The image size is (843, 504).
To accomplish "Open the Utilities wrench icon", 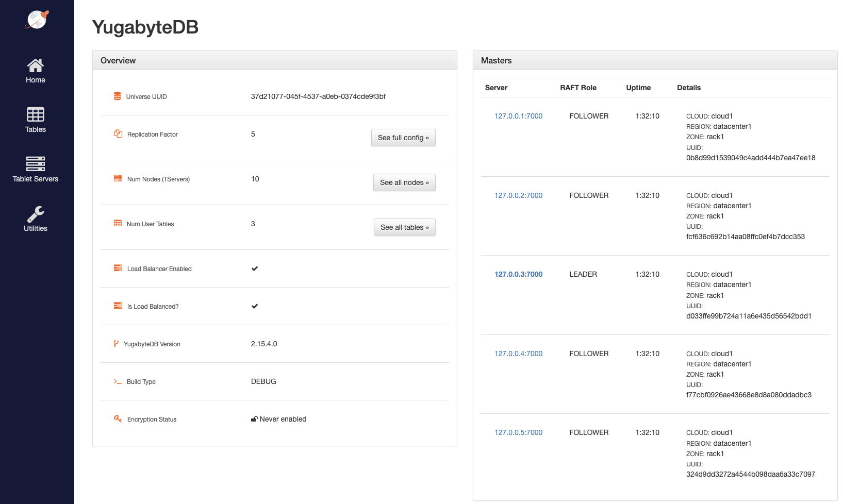I will tap(36, 213).
